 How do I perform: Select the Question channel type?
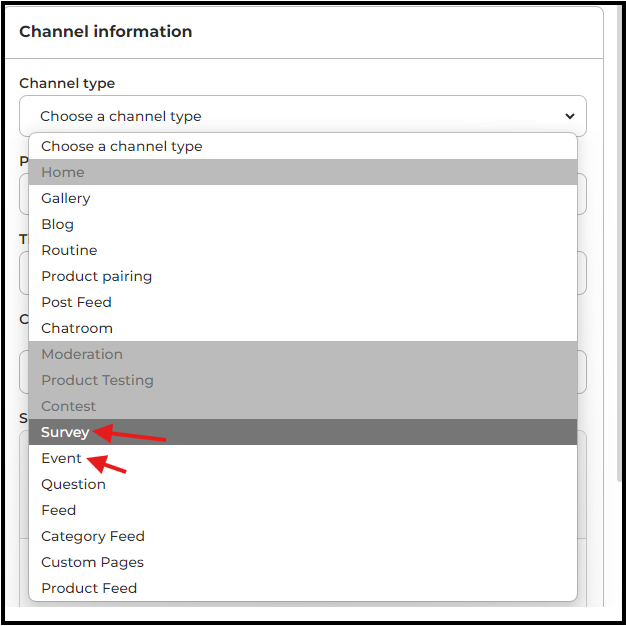click(x=303, y=484)
